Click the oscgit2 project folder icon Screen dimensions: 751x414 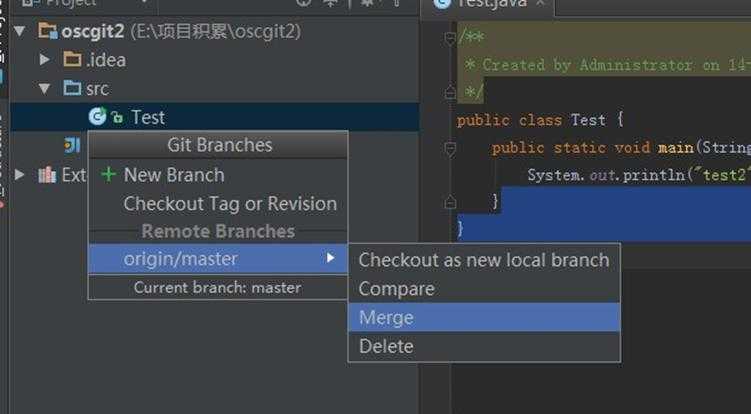click(x=48, y=32)
